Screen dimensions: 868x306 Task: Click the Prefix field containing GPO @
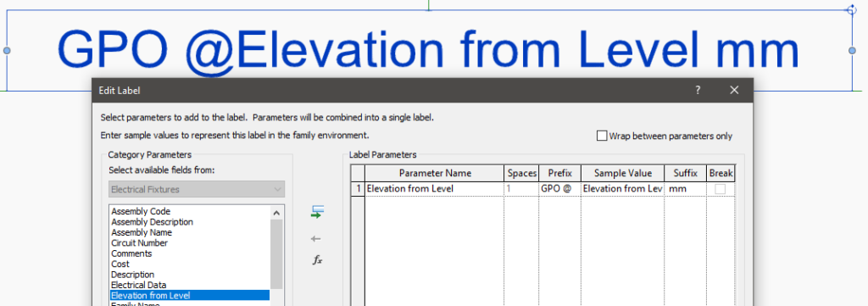[x=559, y=189]
